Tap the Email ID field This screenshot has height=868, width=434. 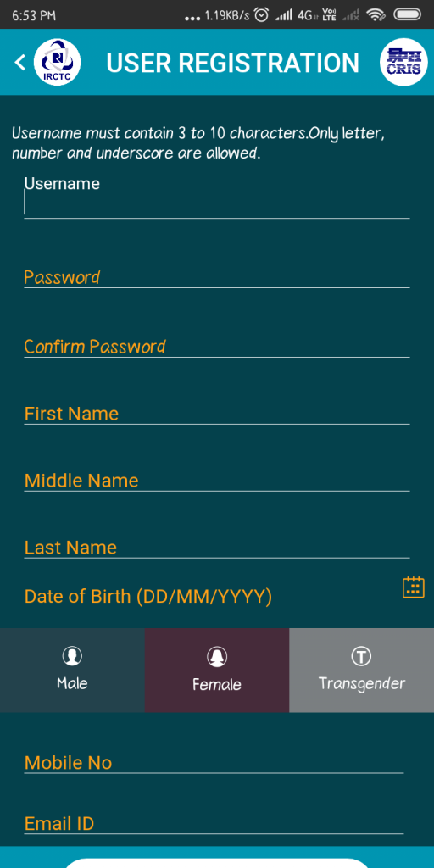[214, 823]
